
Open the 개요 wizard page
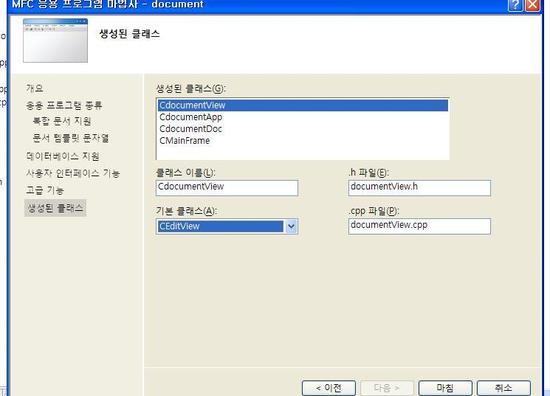click(x=34, y=88)
